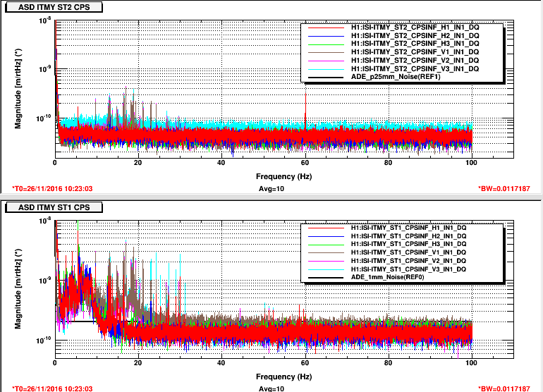Click legend entry H1:ISI-ITMY_ST1_CPSINF_H2_IN1_DQ
Screen dimensions: 543x392
pyautogui.click(x=408, y=235)
